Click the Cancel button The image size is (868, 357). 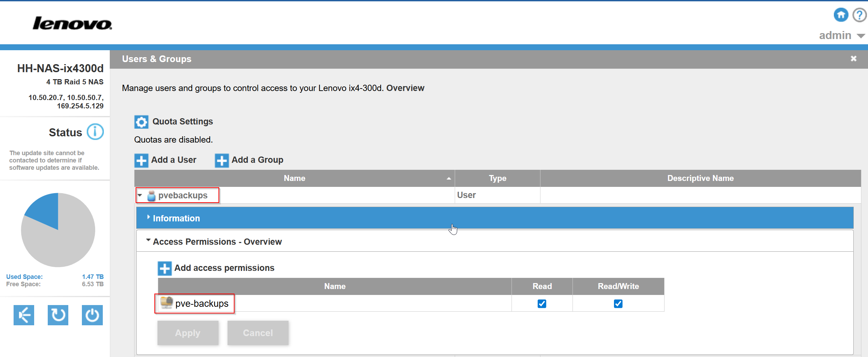point(258,333)
